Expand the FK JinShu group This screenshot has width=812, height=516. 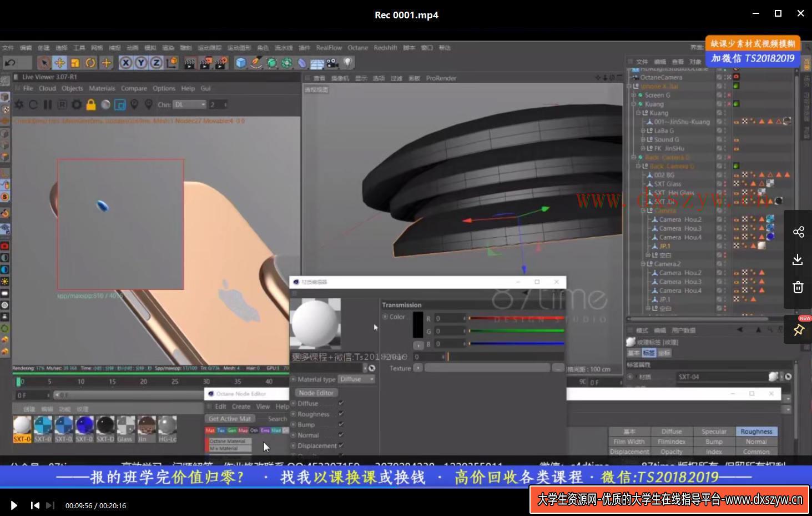[x=643, y=148]
